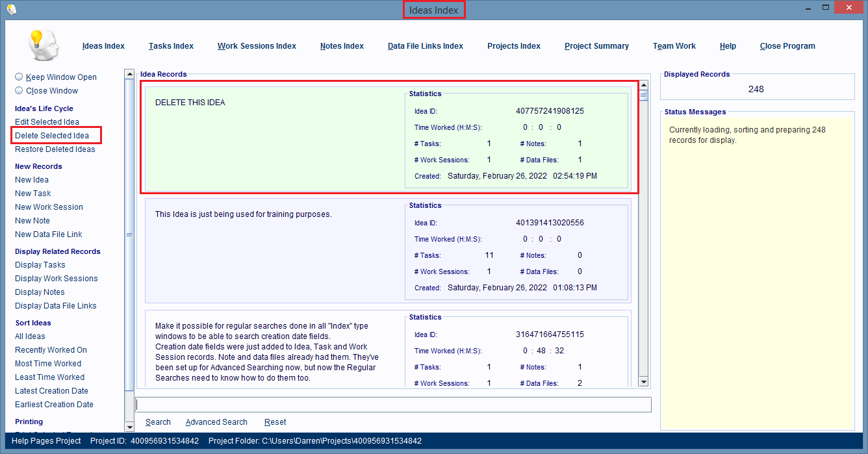Select the Close Window radio button
The width and height of the screenshot is (868, 454).
click(x=19, y=90)
